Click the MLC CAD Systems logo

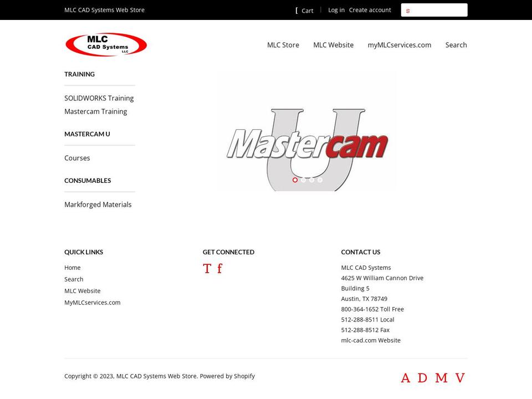(x=106, y=44)
